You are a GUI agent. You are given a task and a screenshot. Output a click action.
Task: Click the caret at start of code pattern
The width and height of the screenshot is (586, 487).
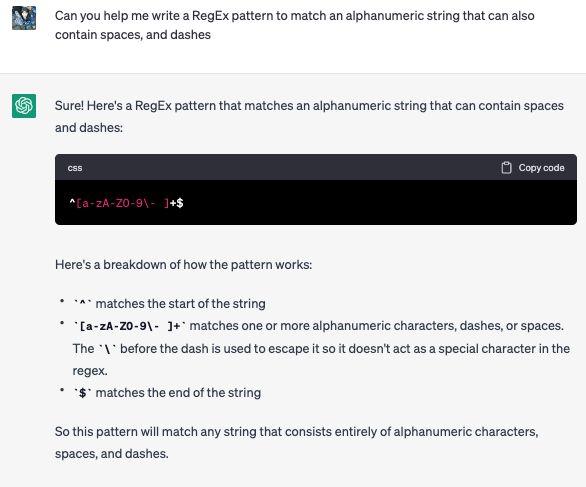(x=72, y=202)
